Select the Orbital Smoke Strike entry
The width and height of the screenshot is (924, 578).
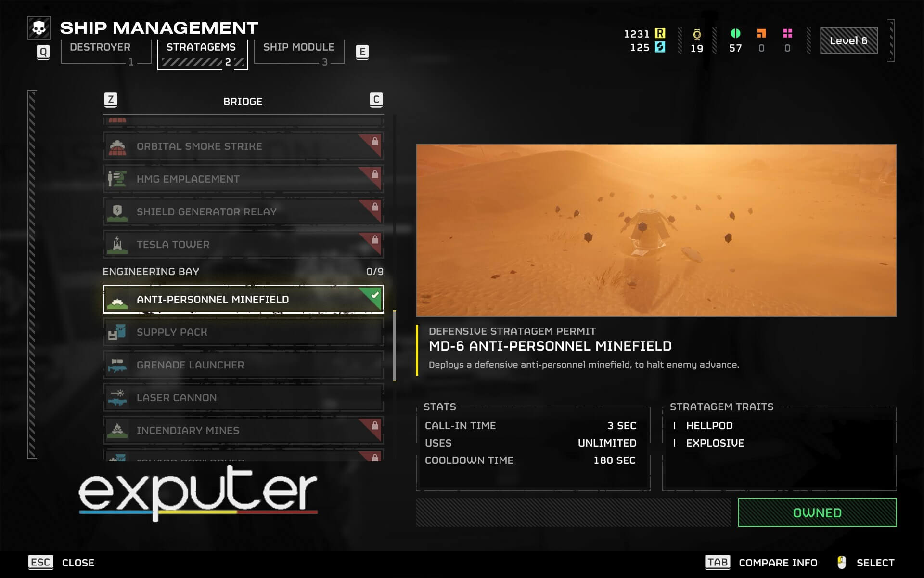pos(243,146)
